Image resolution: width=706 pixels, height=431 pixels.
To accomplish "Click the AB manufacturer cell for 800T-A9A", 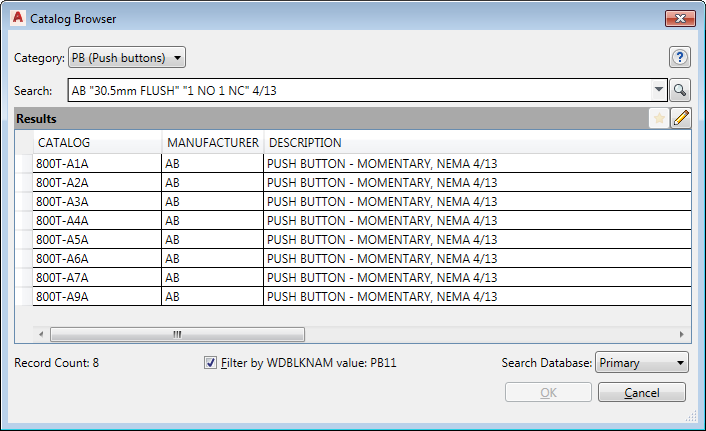I will point(213,296).
